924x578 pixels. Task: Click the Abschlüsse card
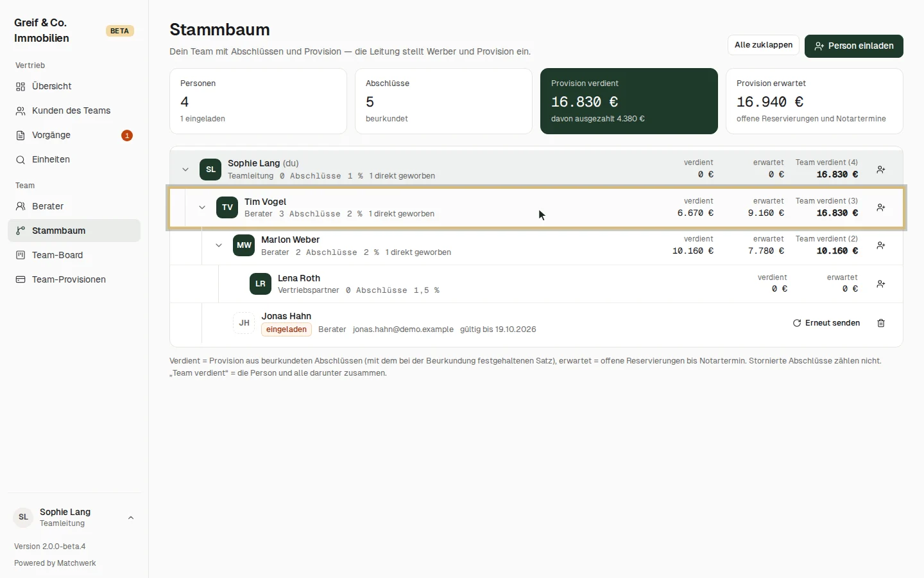(x=443, y=101)
